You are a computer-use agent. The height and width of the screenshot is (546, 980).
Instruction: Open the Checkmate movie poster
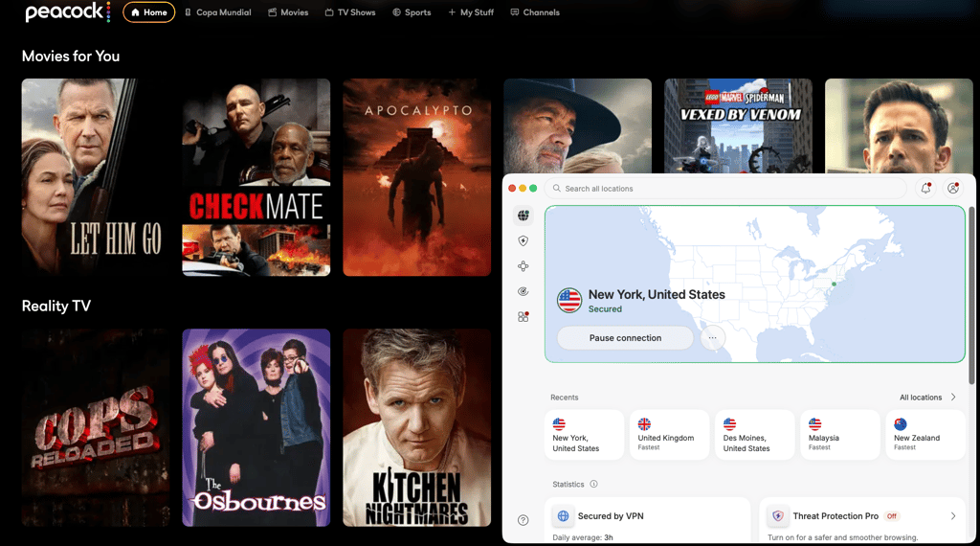coord(256,177)
